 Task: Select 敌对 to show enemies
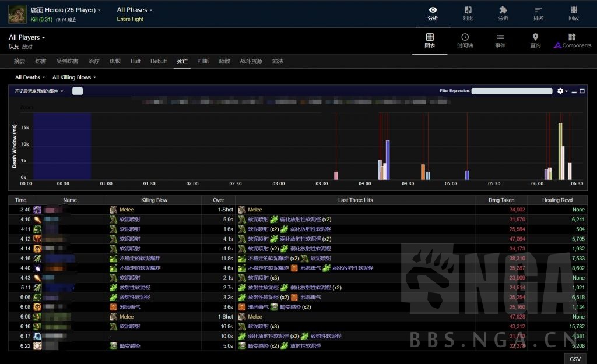coord(27,47)
